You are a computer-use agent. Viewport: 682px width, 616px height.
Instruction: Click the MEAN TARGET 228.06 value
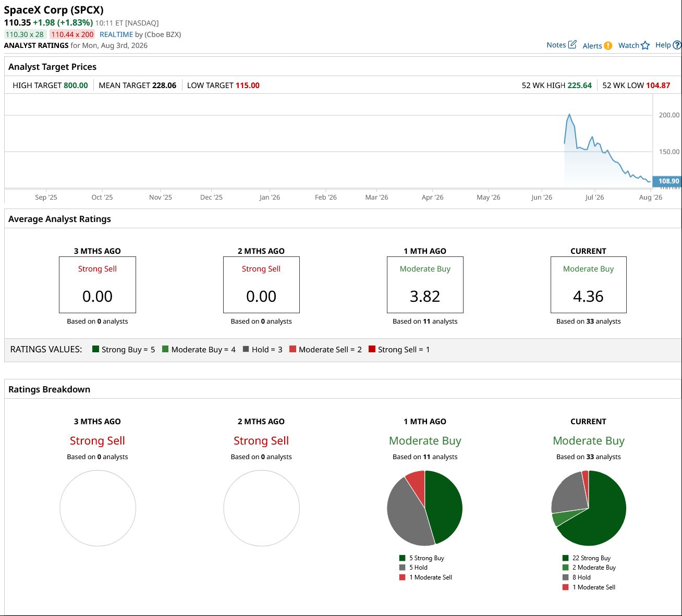pyautogui.click(x=164, y=85)
